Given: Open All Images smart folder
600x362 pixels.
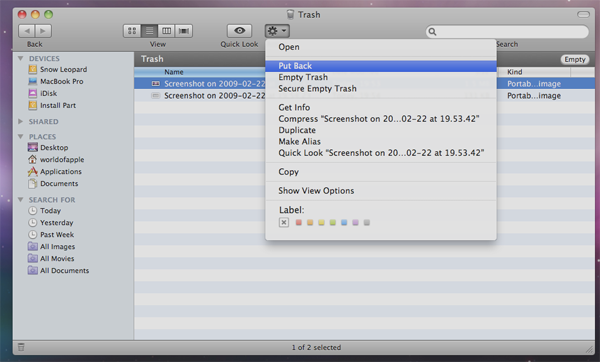Looking at the screenshot, I should pos(51,247).
